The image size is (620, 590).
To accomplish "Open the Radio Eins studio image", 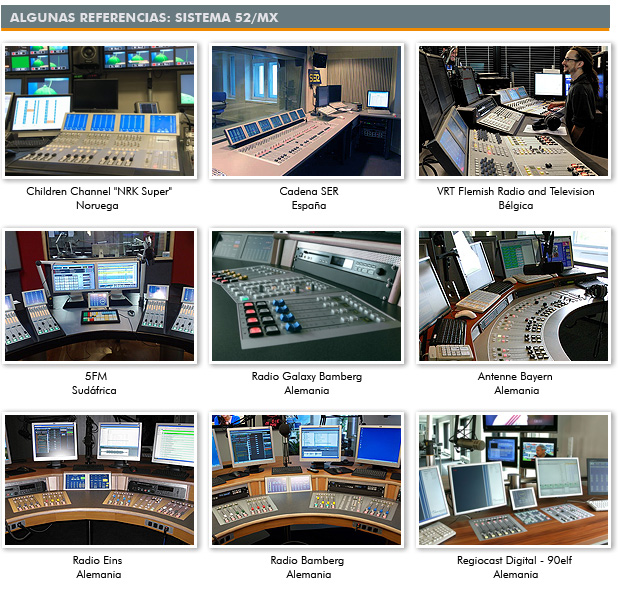I will pos(100,480).
